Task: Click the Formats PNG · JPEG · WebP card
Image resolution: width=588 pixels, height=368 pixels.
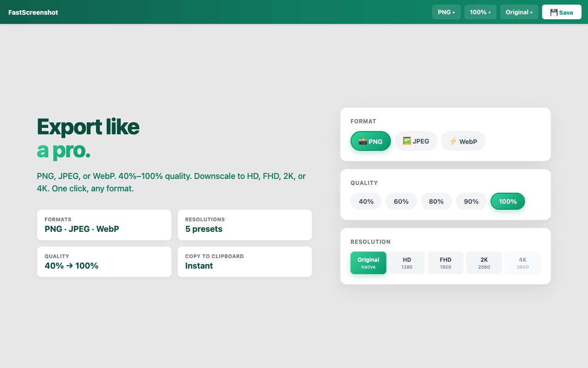Action: pos(104,225)
